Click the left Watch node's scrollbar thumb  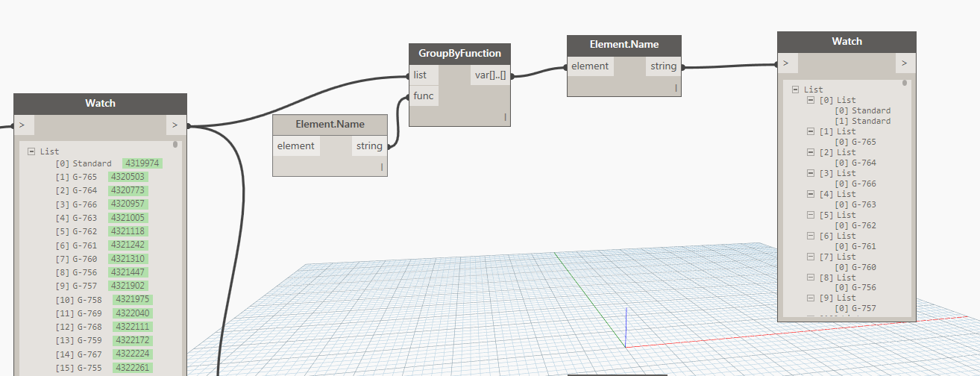click(176, 145)
